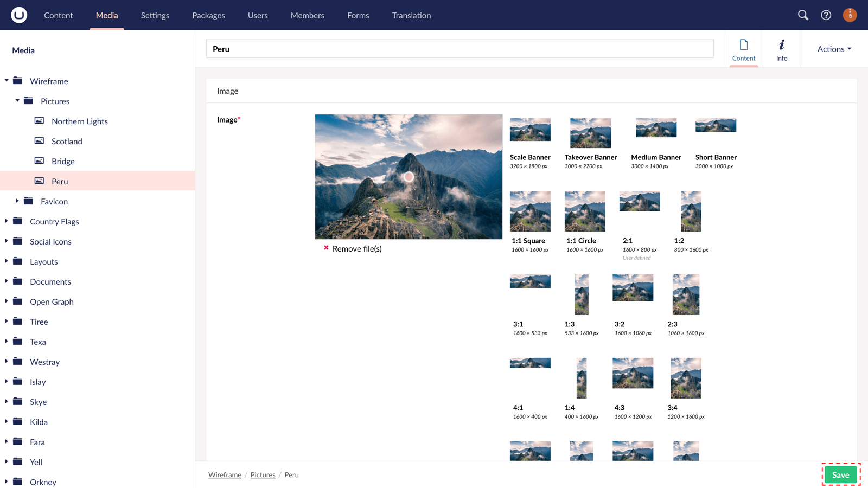Switch to the Info tab
Image resolution: width=868 pixels, height=488 pixels.
[x=782, y=49]
